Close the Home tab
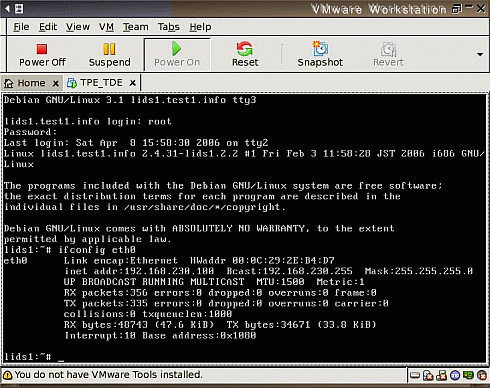Viewport: 490px width, 388px height. [56, 83]
